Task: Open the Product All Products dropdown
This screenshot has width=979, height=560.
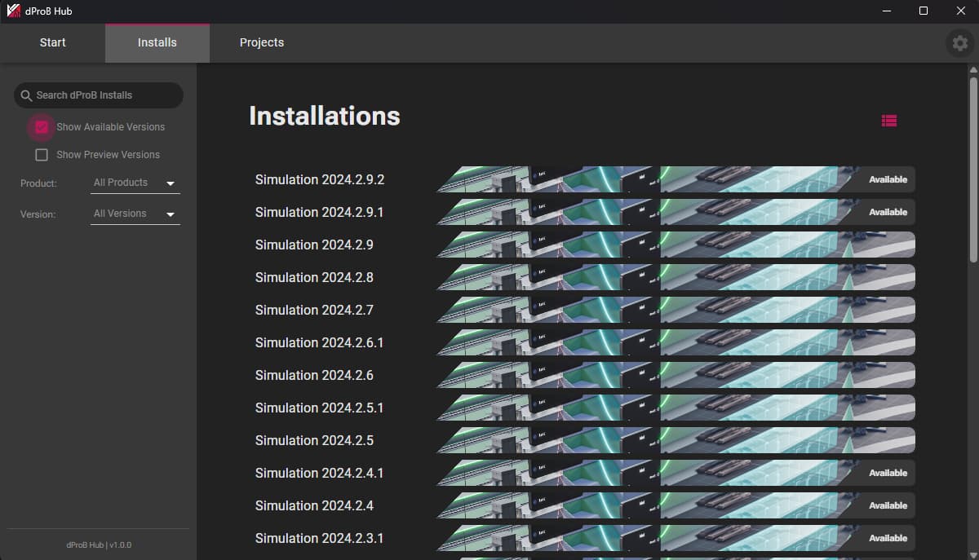Action: tap(135, 183)
